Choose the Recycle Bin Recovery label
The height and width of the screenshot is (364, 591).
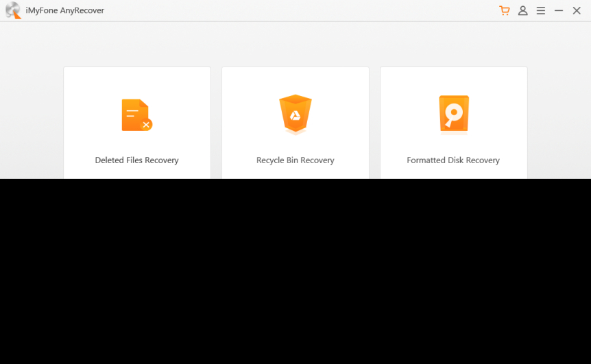[295, 160]
